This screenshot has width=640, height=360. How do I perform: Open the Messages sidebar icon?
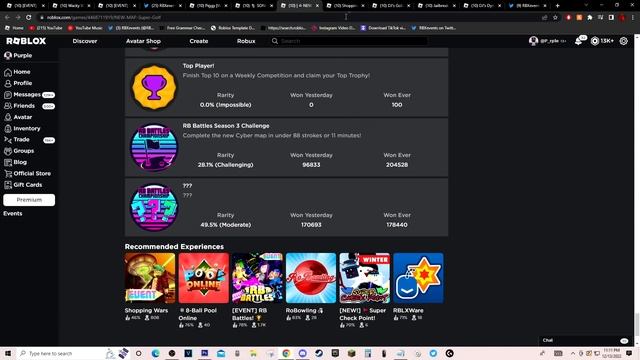click(x=8, y=95)
